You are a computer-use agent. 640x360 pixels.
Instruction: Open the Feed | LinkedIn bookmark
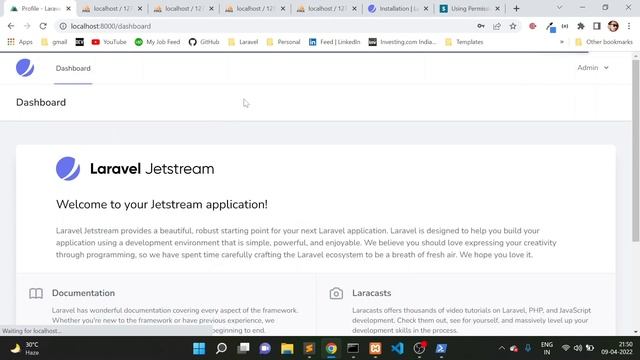tap(334, 42)
